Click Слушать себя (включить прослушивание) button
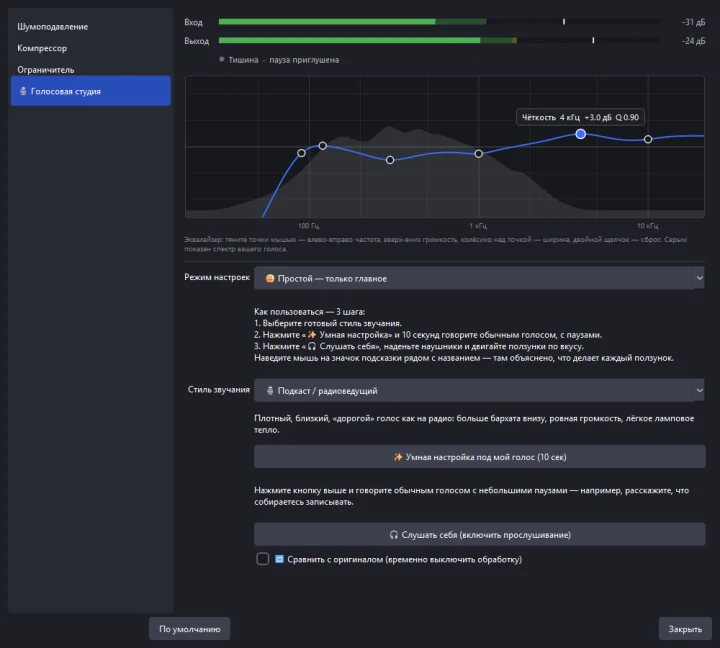This screenshot has height=648, width=720. [479, 535]
